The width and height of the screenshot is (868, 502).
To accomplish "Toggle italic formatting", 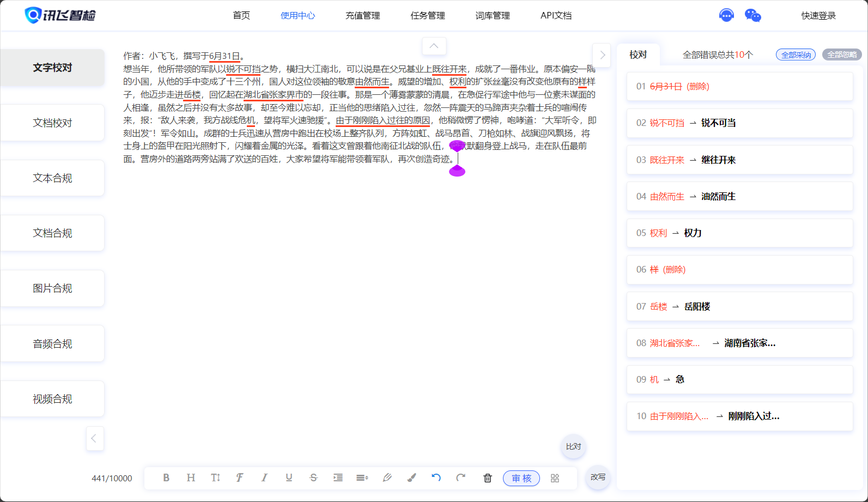I will (264, 478).
